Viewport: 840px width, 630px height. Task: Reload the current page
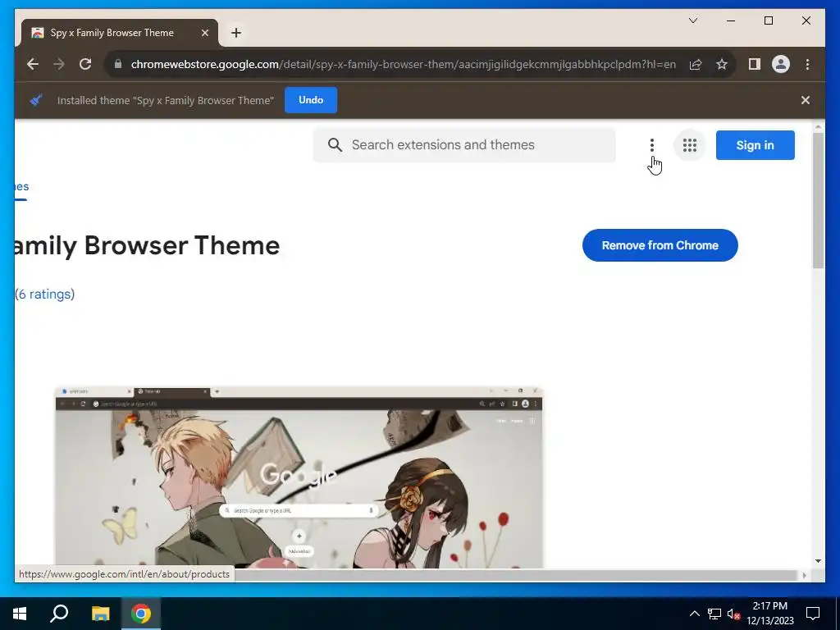click(85, 64)
